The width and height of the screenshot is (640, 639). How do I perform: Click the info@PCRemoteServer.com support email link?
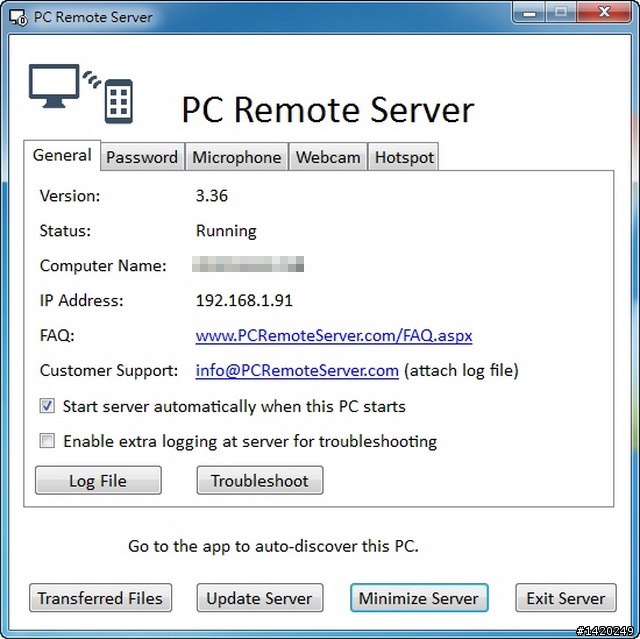coord(297,371)
